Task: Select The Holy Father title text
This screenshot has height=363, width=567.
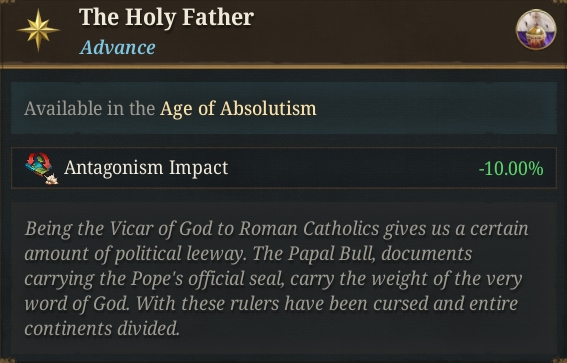Action: [x=166, y=17]
